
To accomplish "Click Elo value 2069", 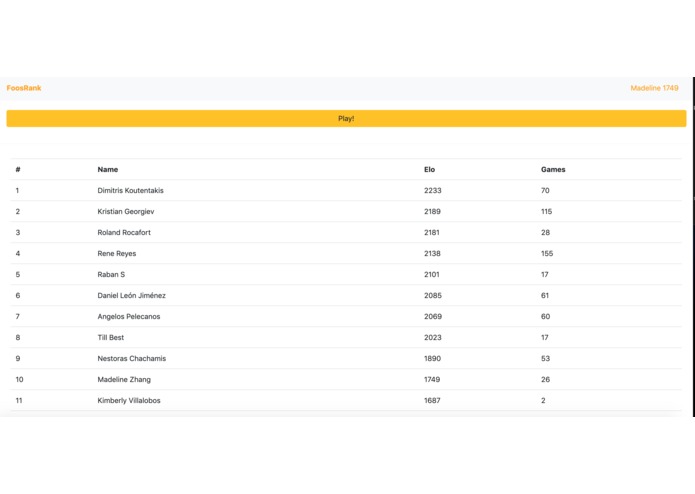I will 433,316.
